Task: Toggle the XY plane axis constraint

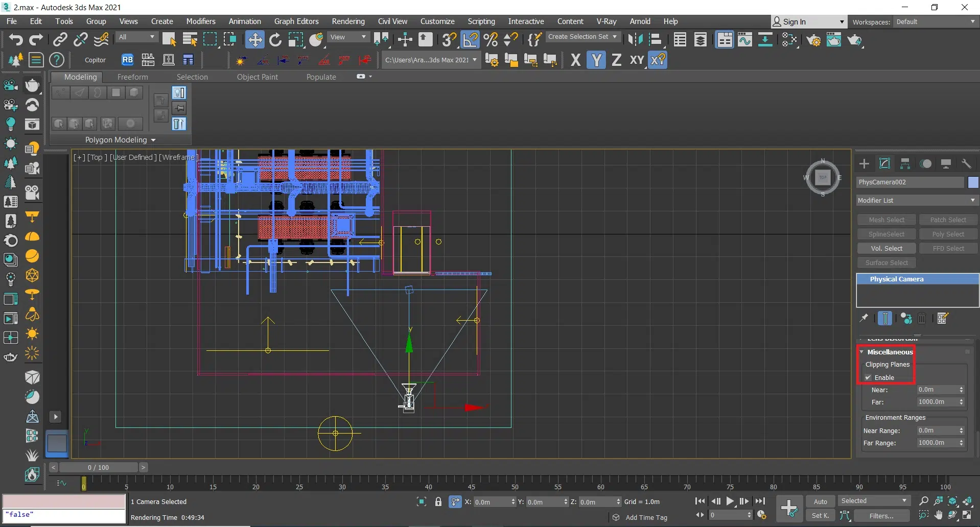Action: coord(637,60)
